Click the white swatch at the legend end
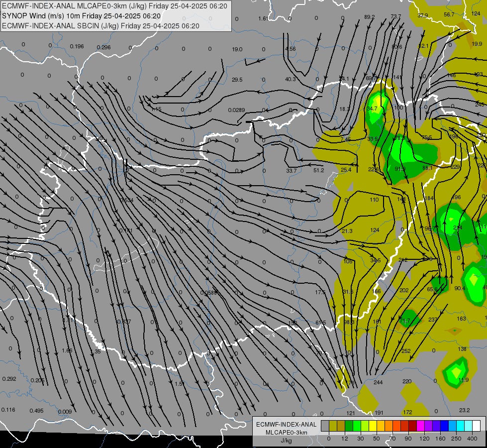Image resolution: width=487 pixels, height=448 pixels. click(477, 426)
